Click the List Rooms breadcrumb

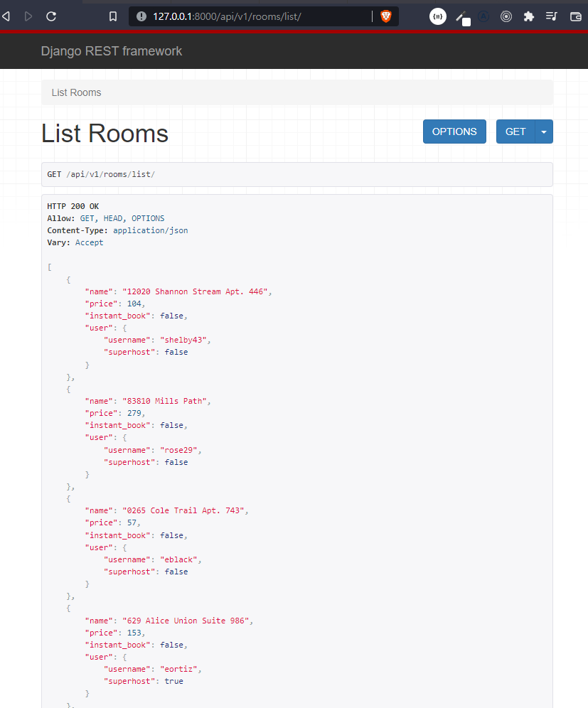coord(76,92)
